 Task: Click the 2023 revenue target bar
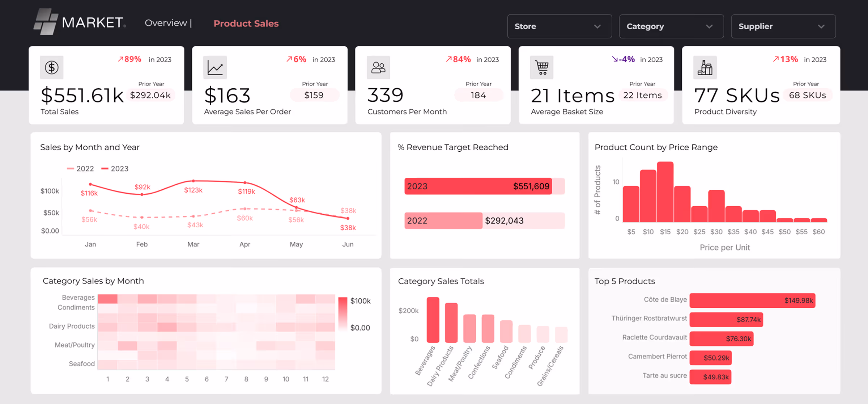coord(478,186)
